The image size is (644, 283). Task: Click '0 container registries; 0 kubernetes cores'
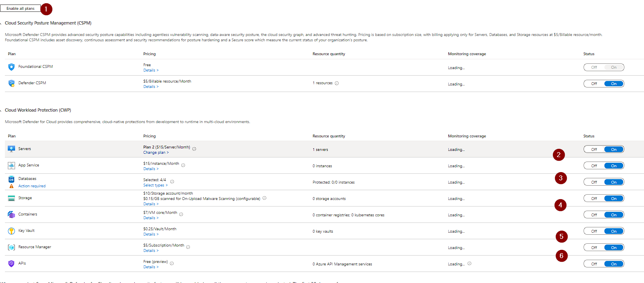point(349,215)
